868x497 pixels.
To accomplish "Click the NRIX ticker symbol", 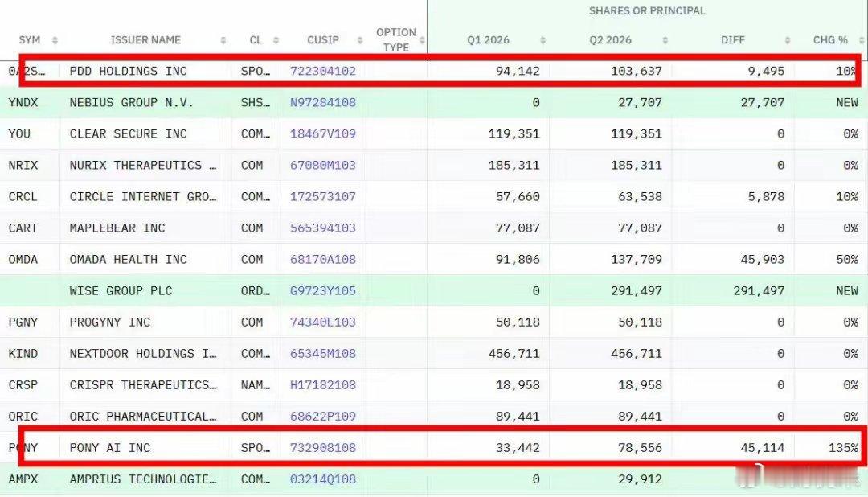I will 23,165.
